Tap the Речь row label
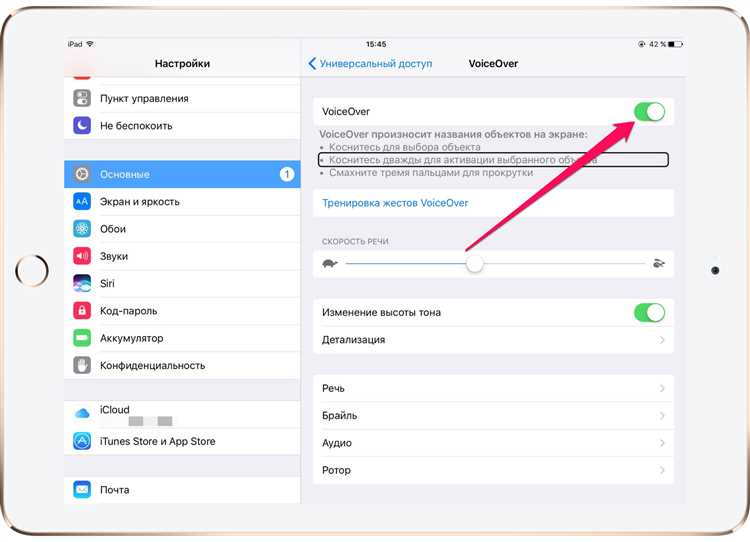Viewport: 750px width, 542px height. pos(333,388)
